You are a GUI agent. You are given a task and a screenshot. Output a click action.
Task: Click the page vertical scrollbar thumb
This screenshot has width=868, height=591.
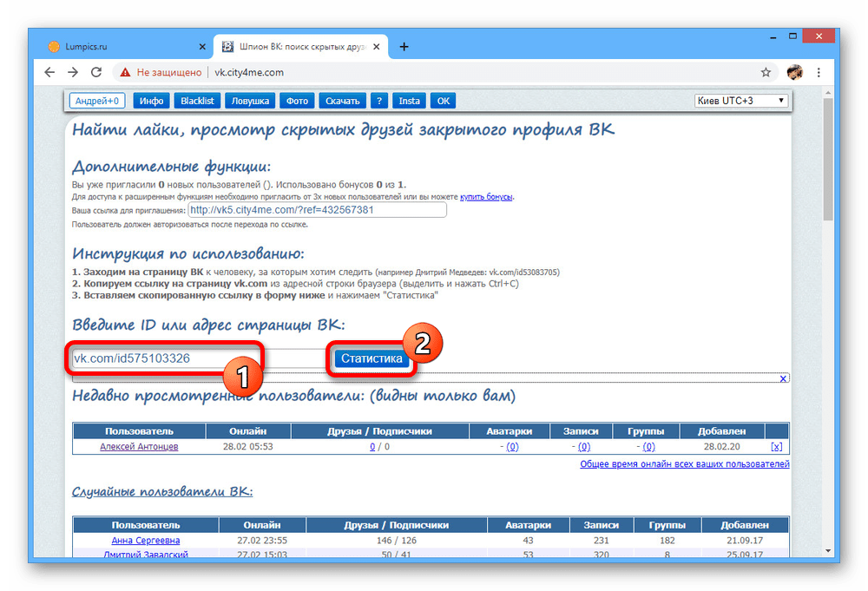pyautogui.click(x=827, y=160)
